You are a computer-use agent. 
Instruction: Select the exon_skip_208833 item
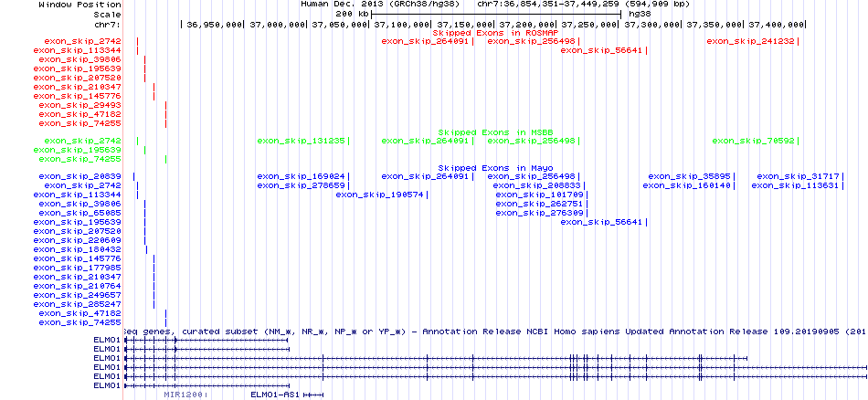537,185
